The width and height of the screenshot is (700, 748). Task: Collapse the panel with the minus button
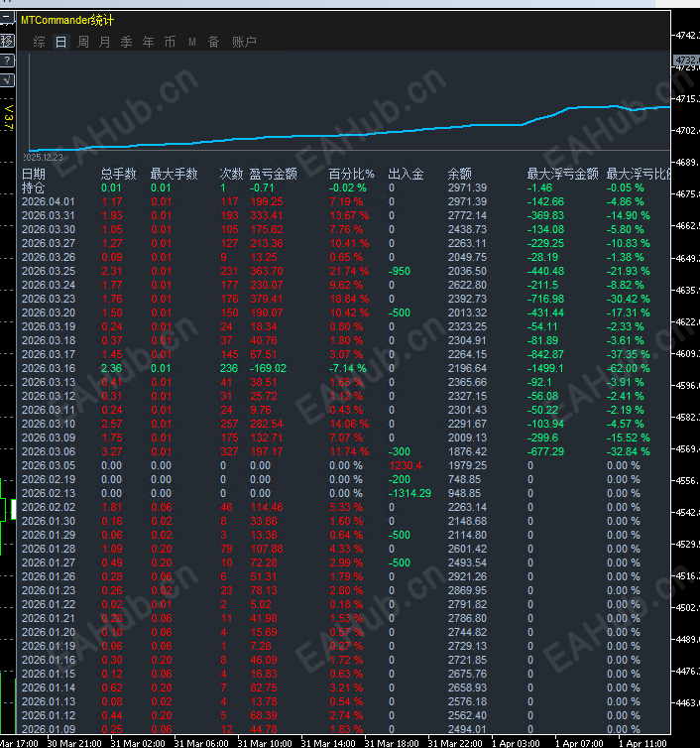6,20
